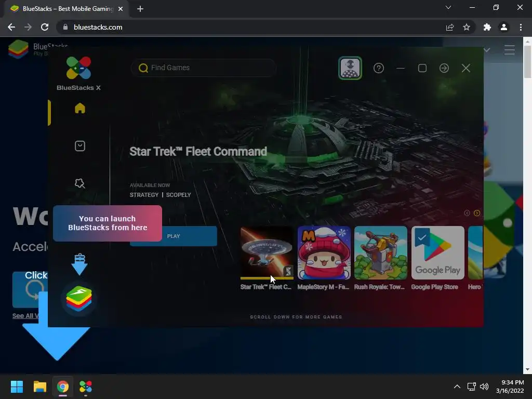View site info via padlock icon
The image size is (532, 399).
point(65,27)
